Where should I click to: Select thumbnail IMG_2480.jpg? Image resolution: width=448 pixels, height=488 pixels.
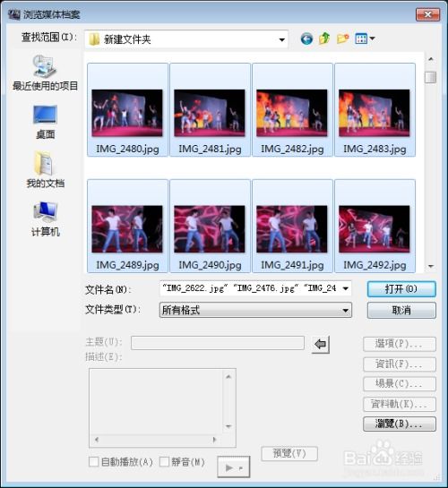point(127,110)
